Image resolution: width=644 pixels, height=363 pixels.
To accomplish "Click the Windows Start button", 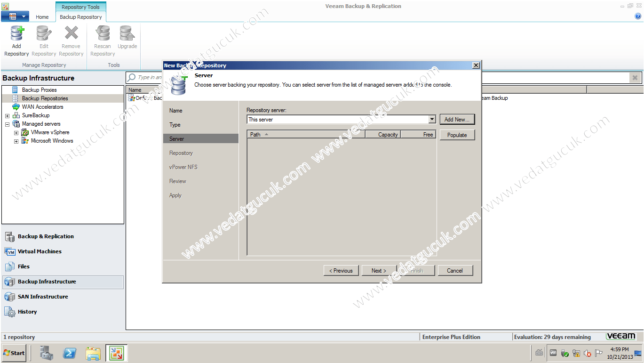I will coord(15,353).
